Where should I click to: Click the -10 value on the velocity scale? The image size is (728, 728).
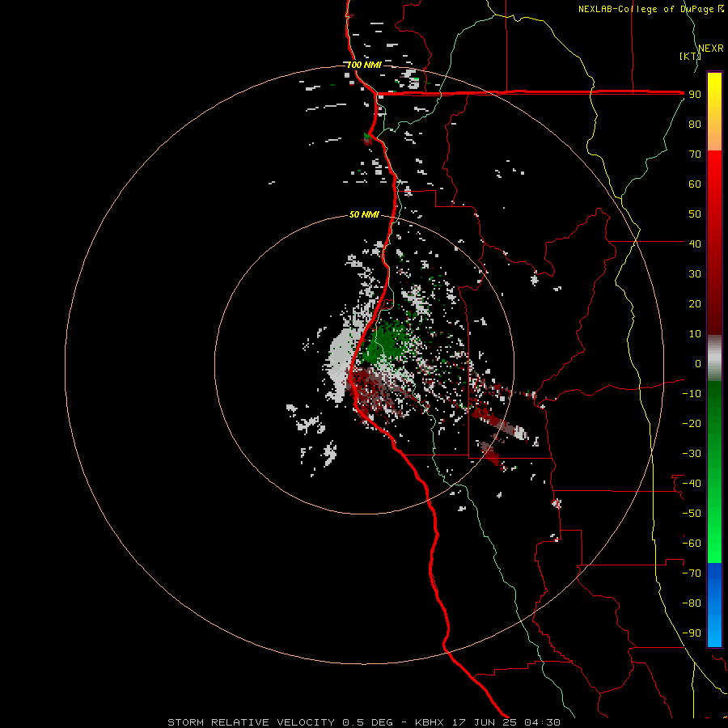pos(692,394)
